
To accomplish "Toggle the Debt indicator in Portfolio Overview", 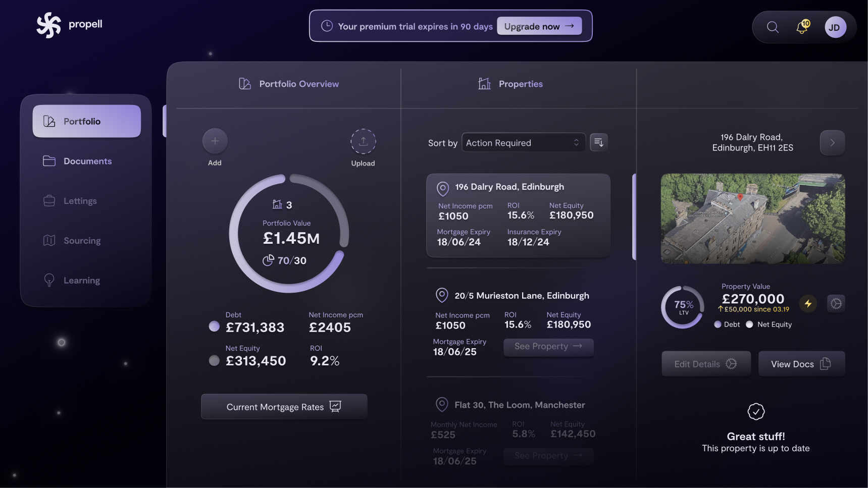I will point(214,327).
